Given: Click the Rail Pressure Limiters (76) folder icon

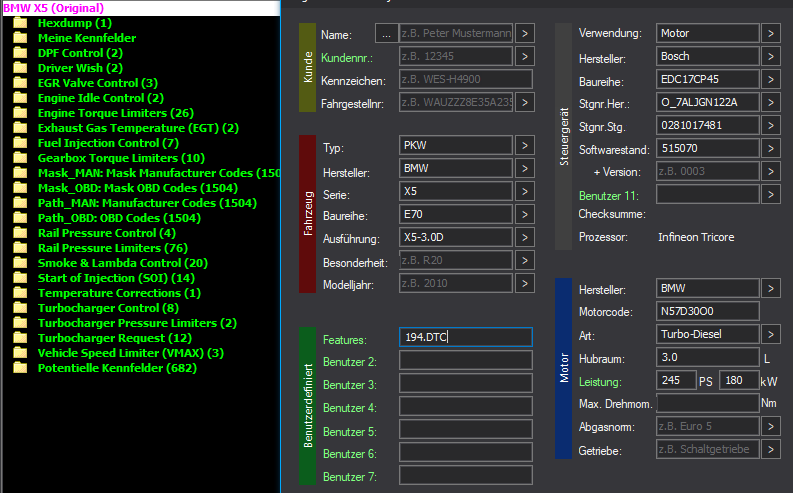Looking at the screenshot, I should [x=20, y=248].
